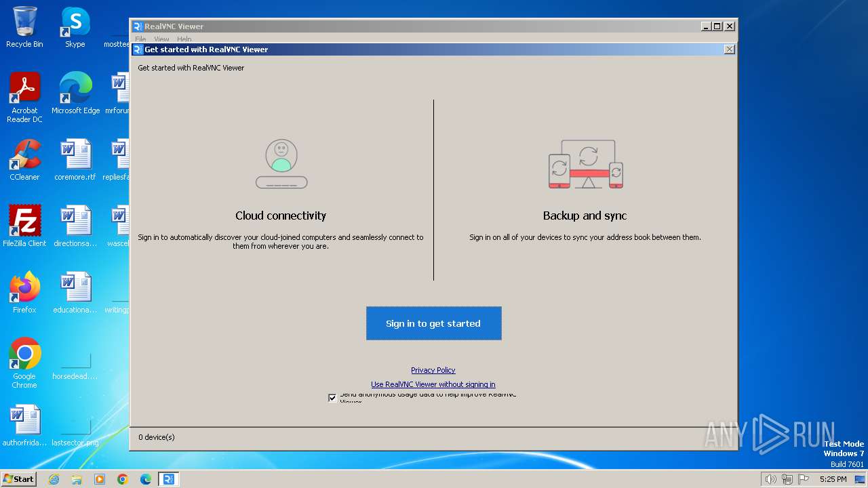Image resolution: width=868 pixels, height=488 pixels.
Task: Open the Windows Start menu
Action: click(19, 479)
